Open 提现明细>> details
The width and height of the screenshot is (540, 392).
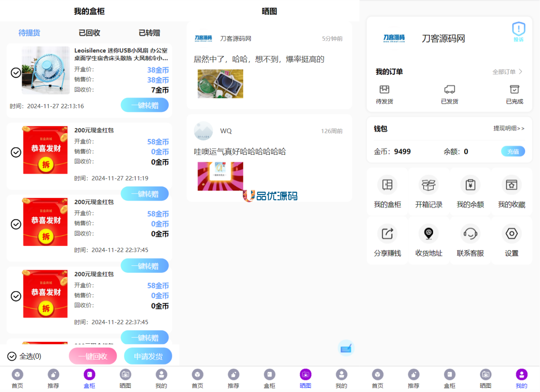point(509,128)
